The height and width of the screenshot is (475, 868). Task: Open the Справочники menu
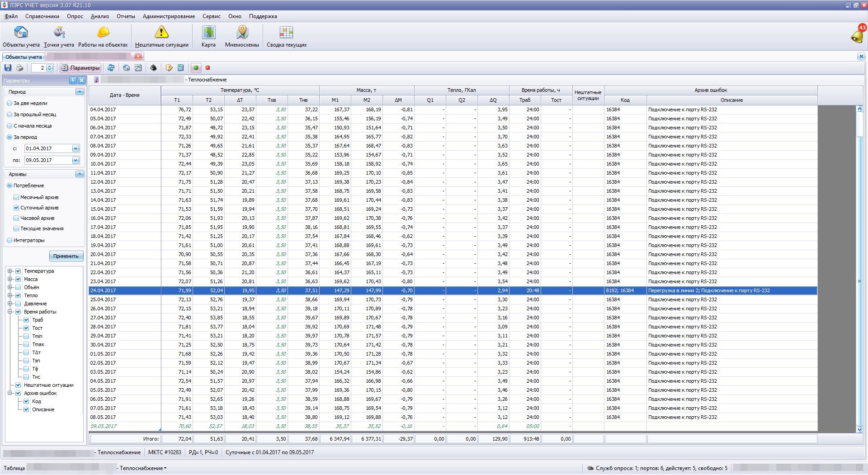42,16
